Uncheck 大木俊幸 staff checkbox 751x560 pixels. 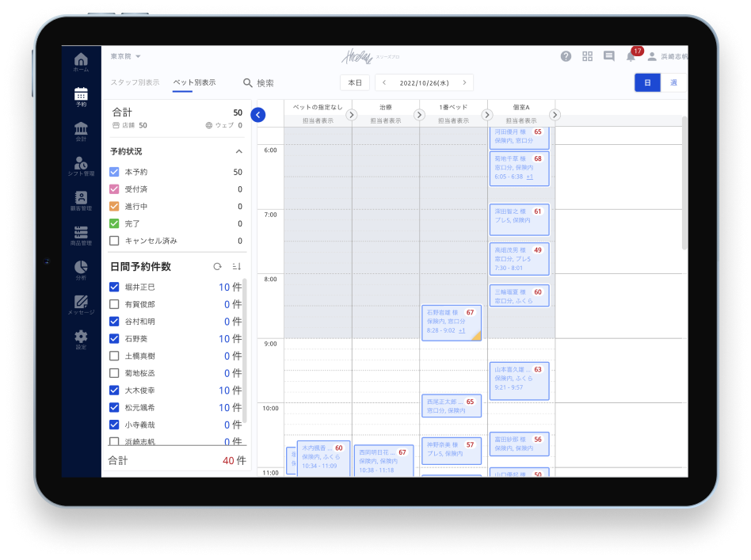tap(114, 390)
